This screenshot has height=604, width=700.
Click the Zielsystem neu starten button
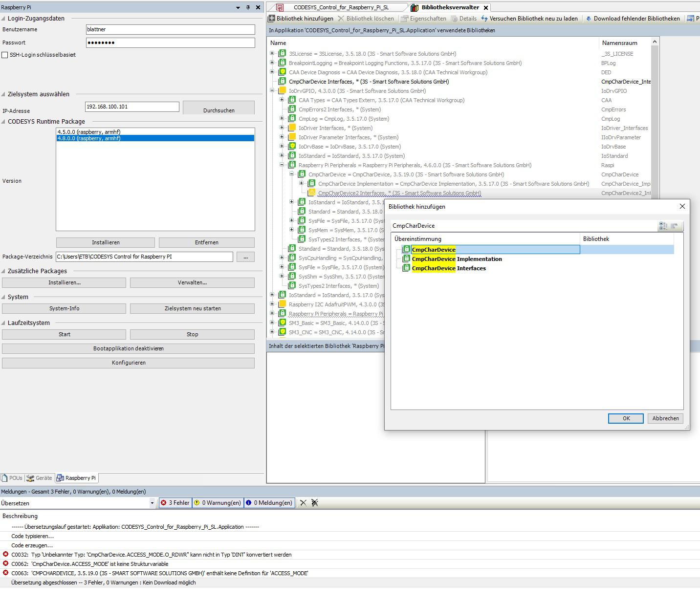click(x=192, y=308)
